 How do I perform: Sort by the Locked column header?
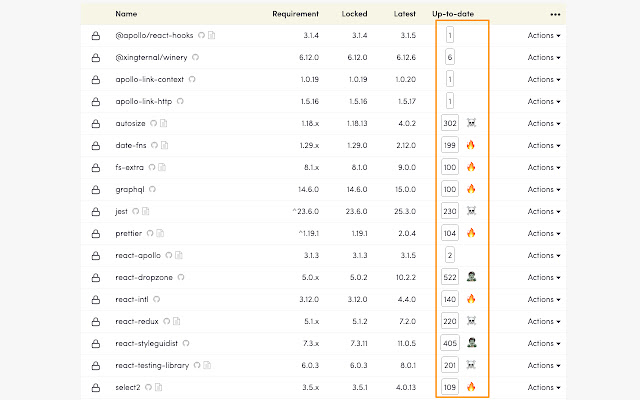coord(354,13)
